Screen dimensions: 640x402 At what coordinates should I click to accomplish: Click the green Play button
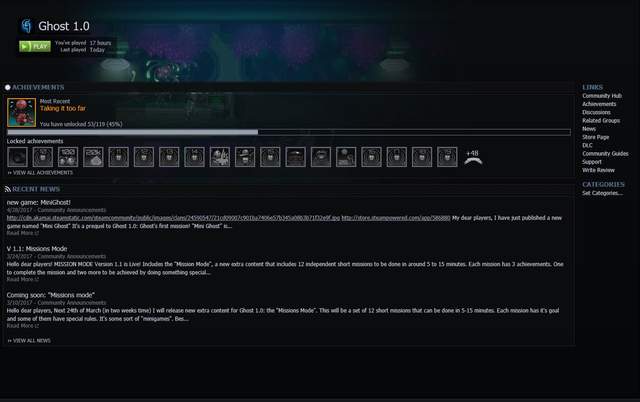click(35, 46)
